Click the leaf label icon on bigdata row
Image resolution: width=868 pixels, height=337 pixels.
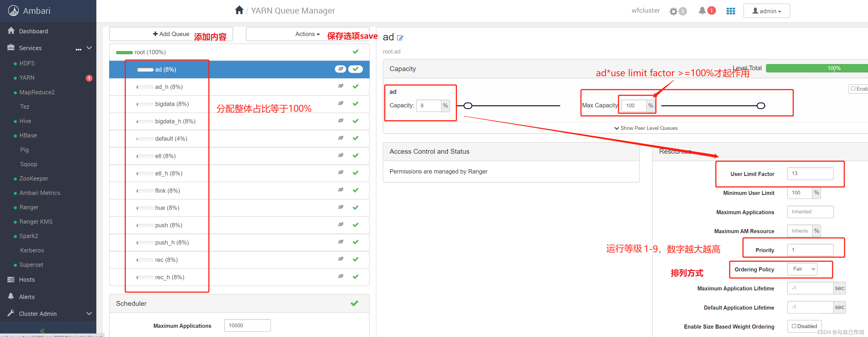[341, 103]
